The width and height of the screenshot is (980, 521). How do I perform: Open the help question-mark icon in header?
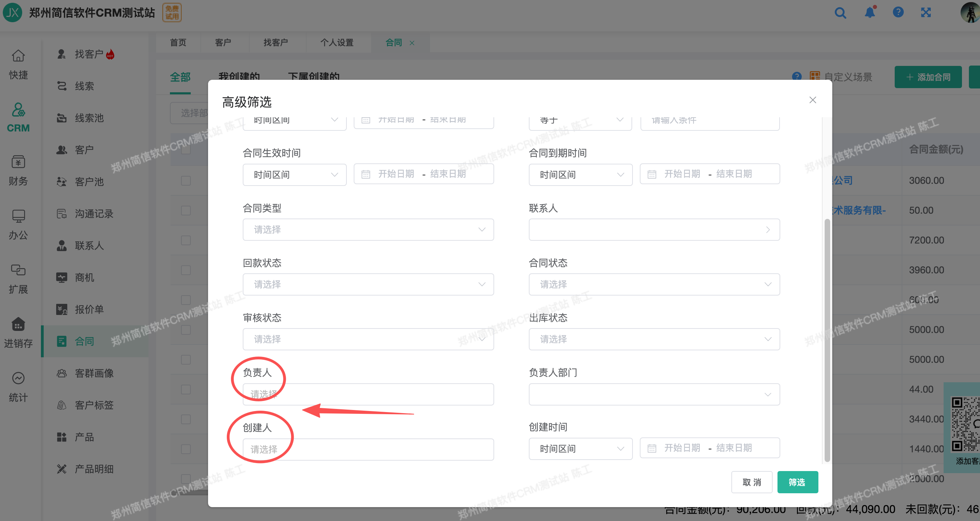point(898,12)
